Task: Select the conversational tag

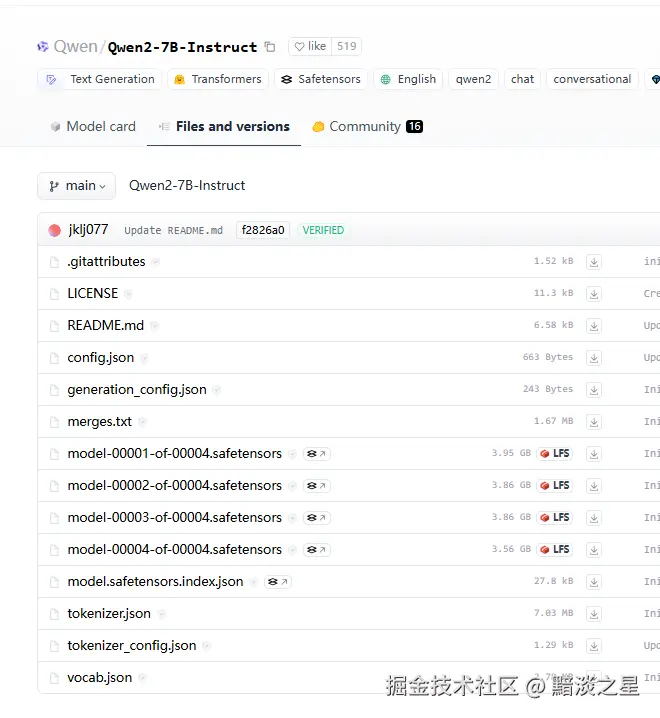Action: (592, 79)
